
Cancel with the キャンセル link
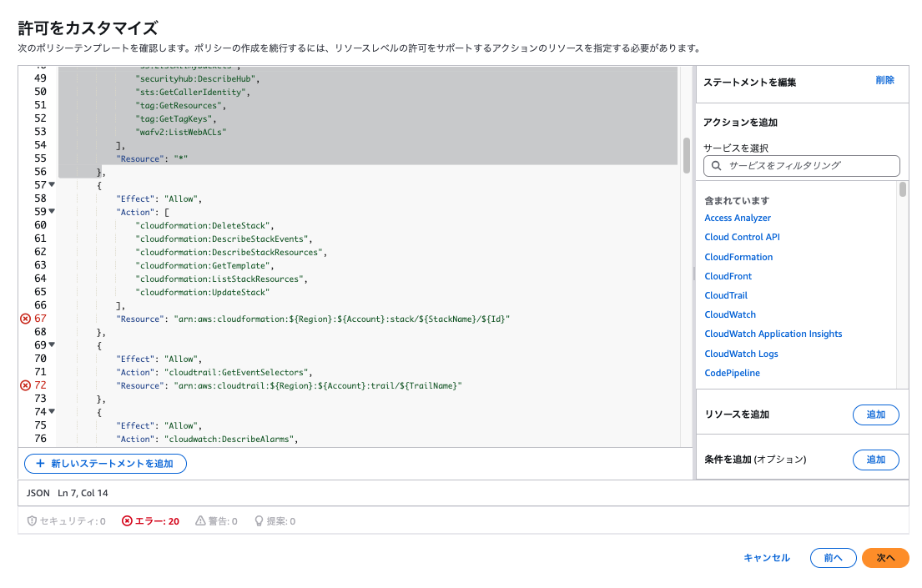click(766, 558)
